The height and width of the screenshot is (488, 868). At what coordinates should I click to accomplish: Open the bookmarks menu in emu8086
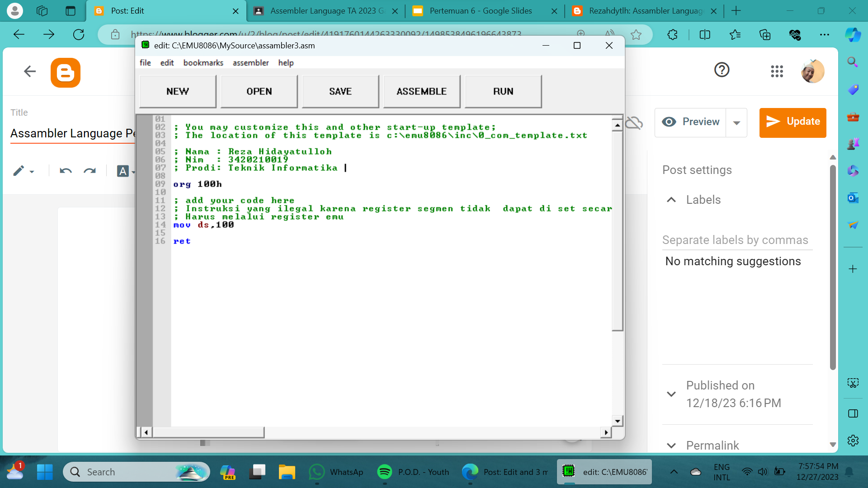pyautogui.click(x=203, y=63)
